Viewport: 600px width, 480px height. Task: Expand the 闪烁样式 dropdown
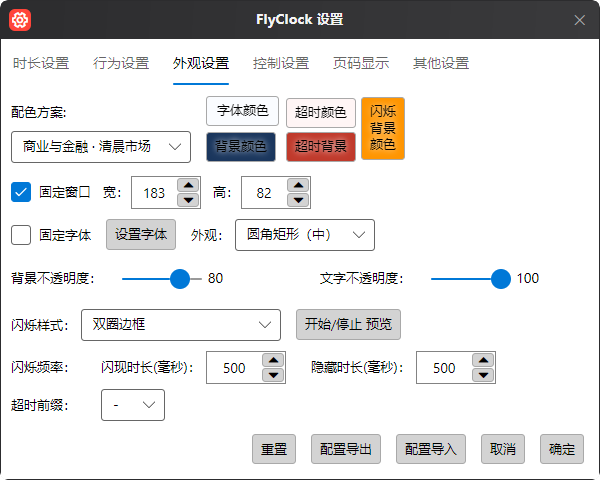(x=181, y=325)
